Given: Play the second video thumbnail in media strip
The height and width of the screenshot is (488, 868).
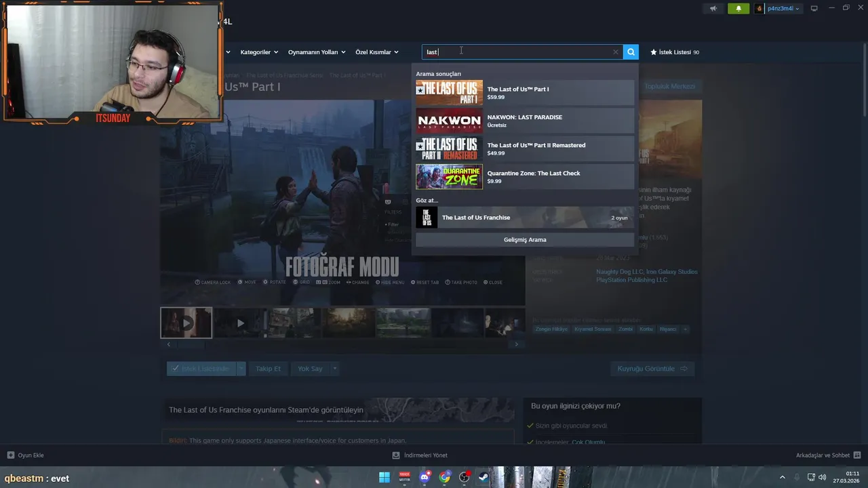Looking at the screenshot, I should [x=239, y=323].
